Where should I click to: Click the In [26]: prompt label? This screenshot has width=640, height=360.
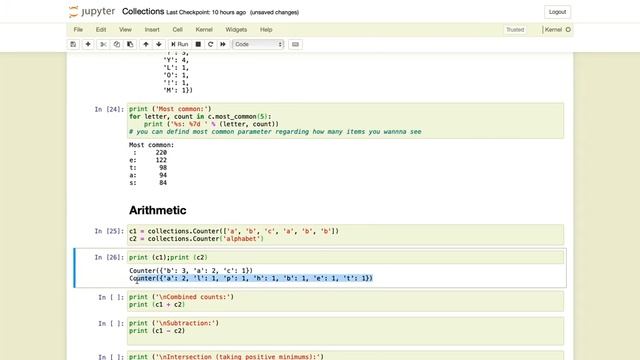click(x=109, y=257)
